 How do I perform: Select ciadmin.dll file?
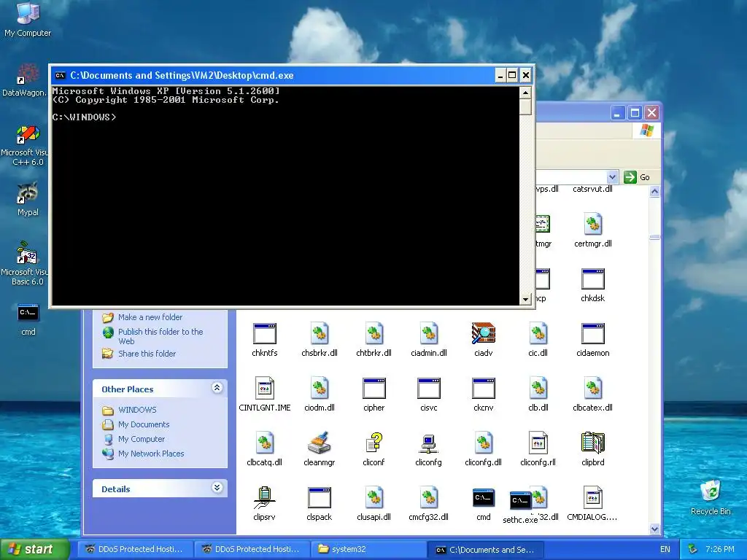429,340
